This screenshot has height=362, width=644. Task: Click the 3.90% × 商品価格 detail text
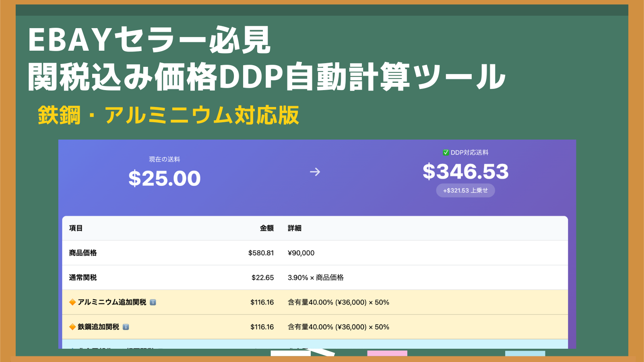[x=316, y=278]
